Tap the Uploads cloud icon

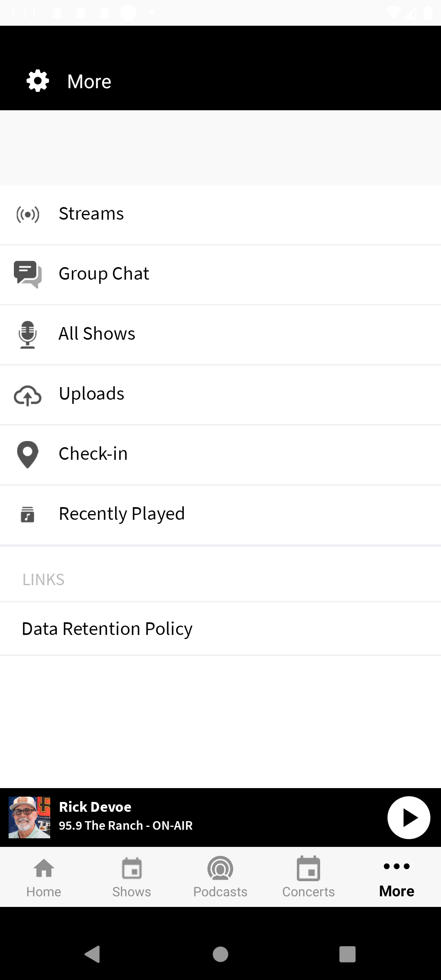tap(28, 395)
